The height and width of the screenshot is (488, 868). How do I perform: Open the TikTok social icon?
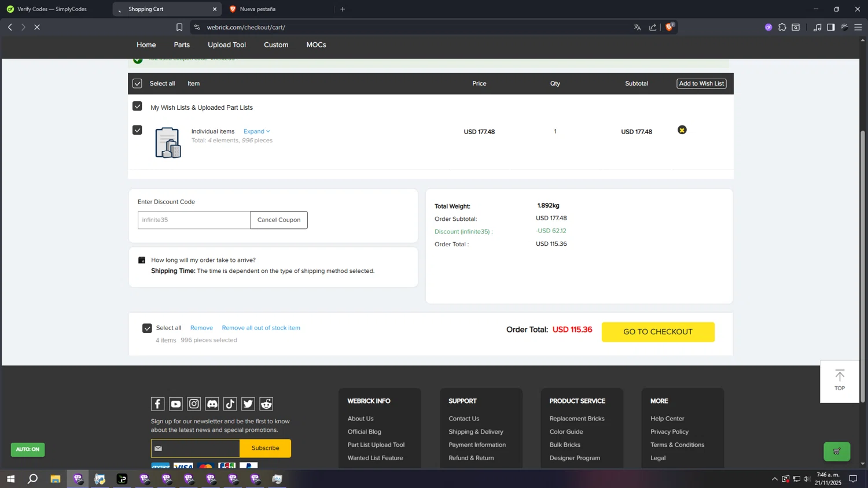coord(230,404)
